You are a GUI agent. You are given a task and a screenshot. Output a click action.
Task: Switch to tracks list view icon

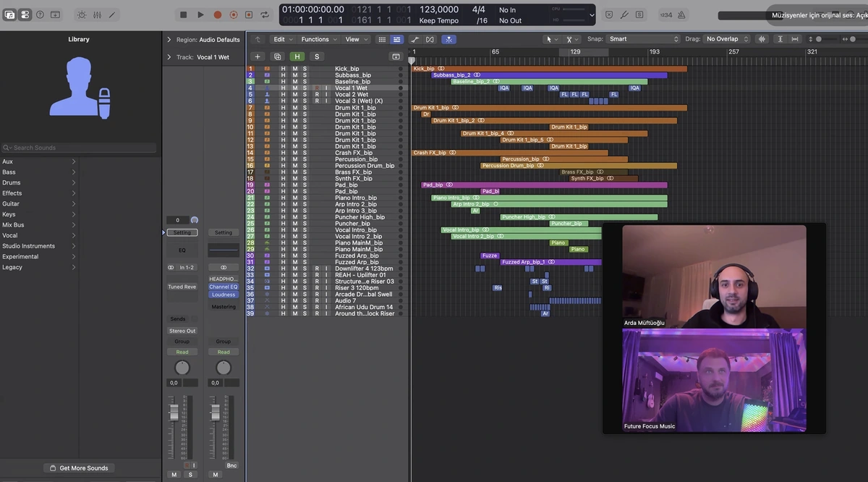coord(396,39)
